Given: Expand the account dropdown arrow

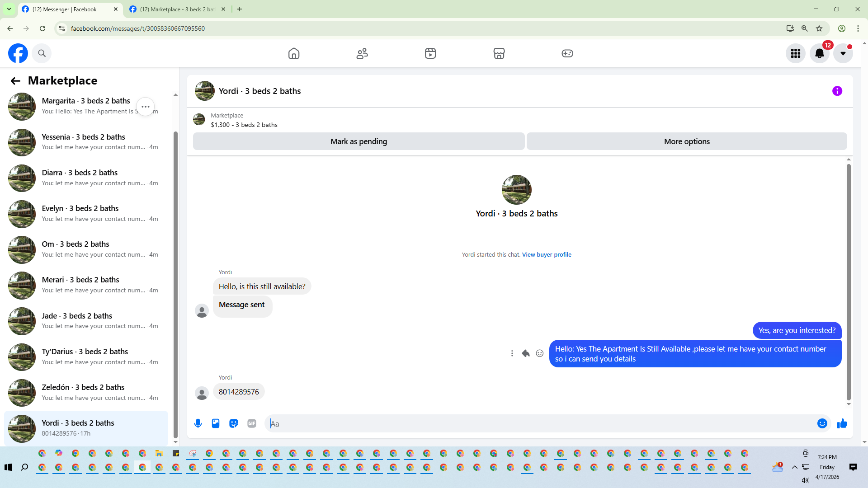Looking at the screenshot, I should pos(843,53).
